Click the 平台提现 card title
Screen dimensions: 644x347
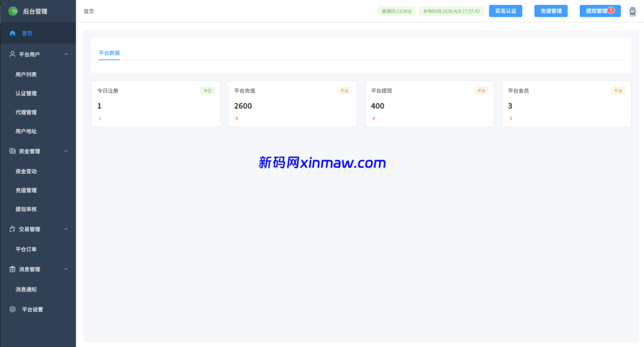pyautogui.click(x=382, y=91)
